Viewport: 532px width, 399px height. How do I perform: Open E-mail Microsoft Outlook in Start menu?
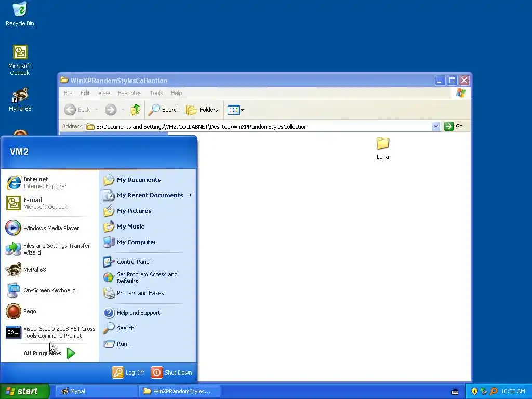pos(49,203)
